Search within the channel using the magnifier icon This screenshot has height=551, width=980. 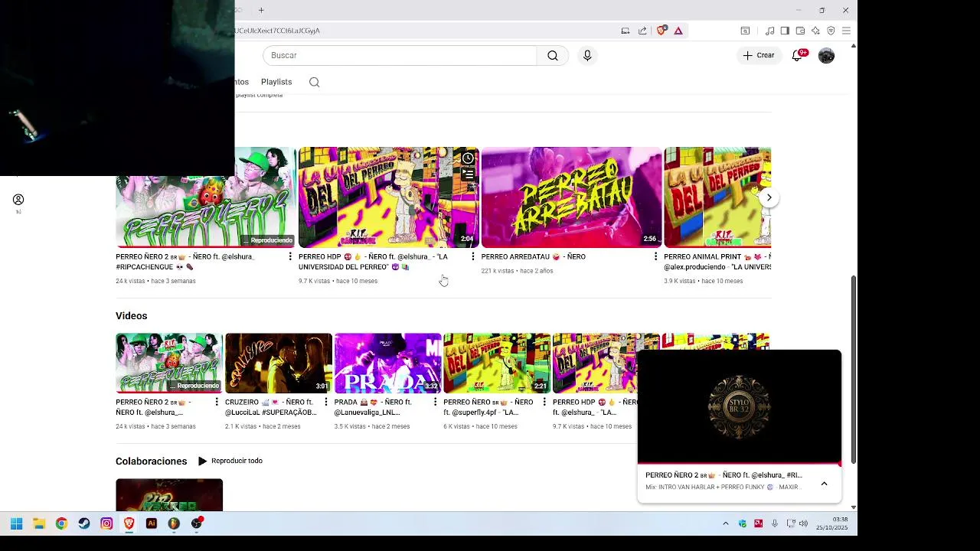point(314,82)
